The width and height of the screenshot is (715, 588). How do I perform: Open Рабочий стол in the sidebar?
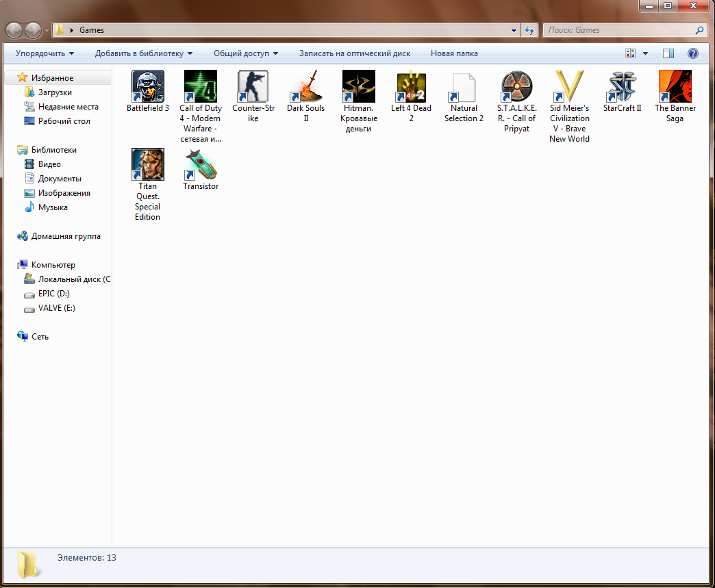64,120
